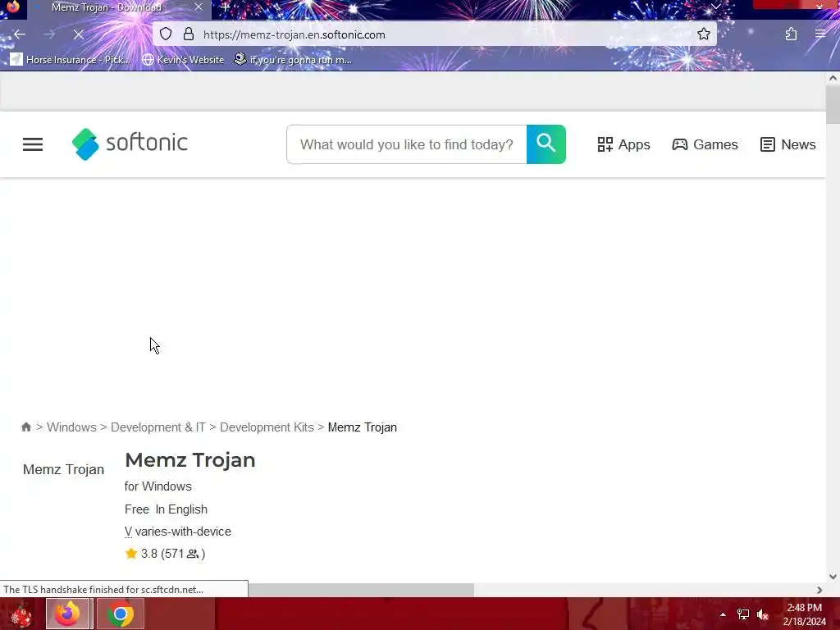Screen dimensions: 840x630
Task: Open the tracking protection shield icon
Action: (x=166, y=34)
